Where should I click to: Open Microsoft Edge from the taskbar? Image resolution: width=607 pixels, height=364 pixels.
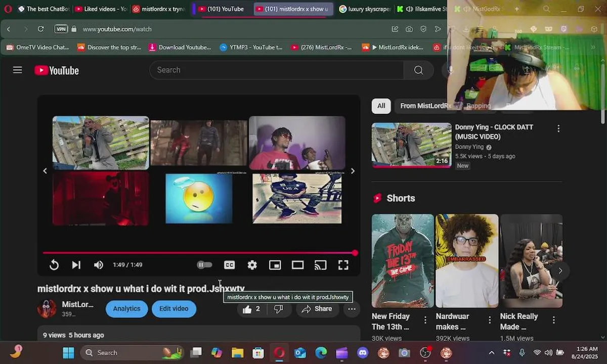click(321, 353)
